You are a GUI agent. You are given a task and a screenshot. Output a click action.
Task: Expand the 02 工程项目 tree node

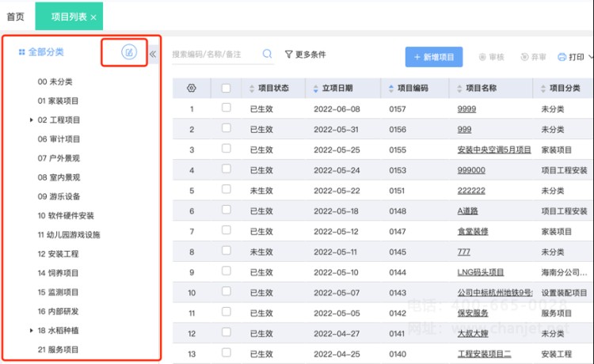tap(32, 120)
